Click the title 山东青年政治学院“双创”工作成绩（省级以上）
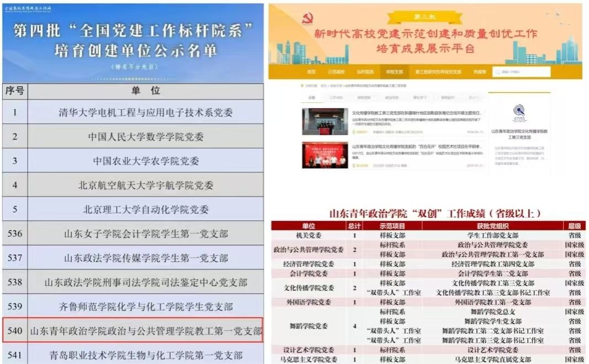Image resolution: width=589 pixels, height=364 pixels. (435, 213)
